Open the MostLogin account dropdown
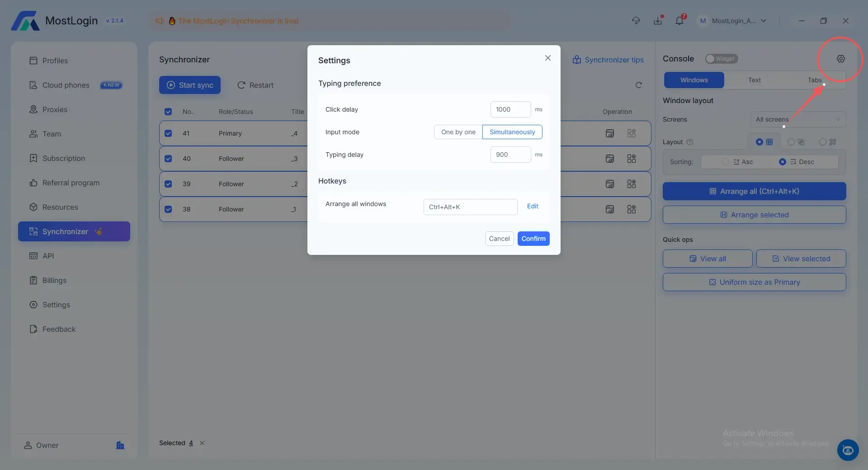 tap(733, 21)
